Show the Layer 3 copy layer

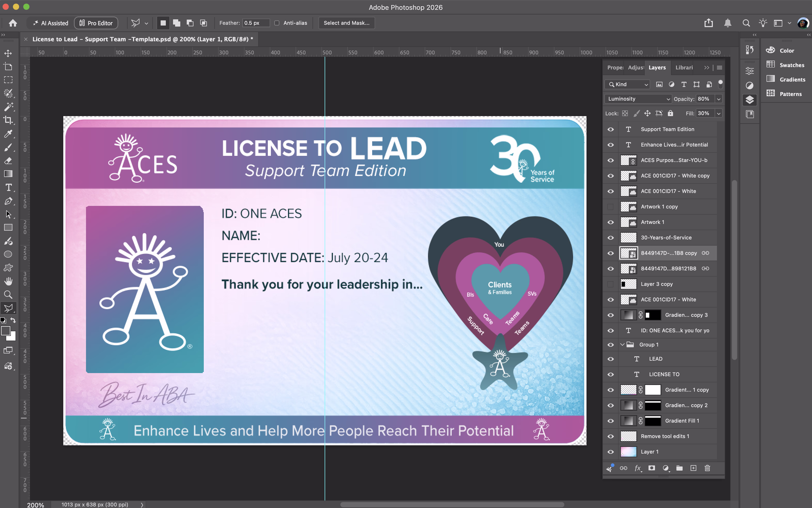[x=611, y=284]
